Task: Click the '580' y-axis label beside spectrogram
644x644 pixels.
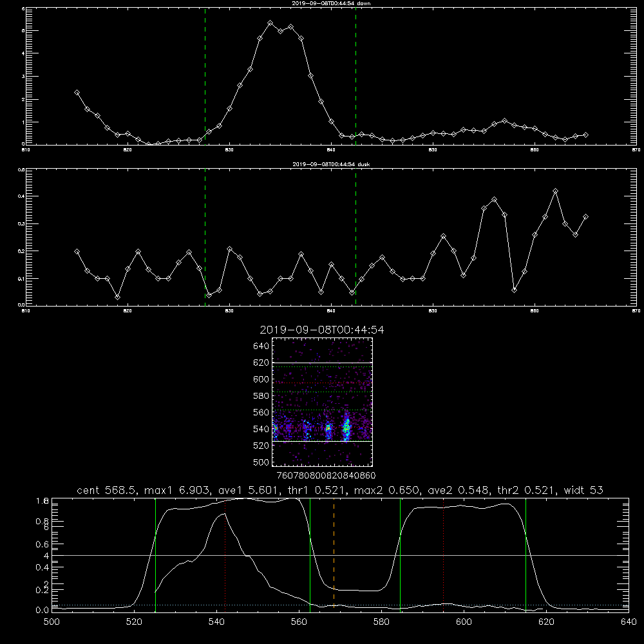Action: pos(261,396)
